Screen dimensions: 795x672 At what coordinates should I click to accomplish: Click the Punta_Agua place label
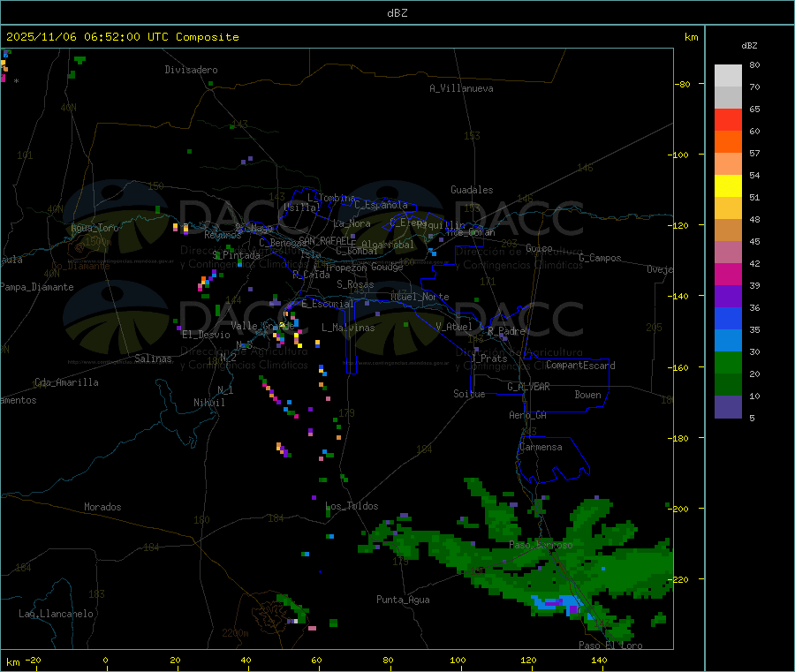coord(403,600)
